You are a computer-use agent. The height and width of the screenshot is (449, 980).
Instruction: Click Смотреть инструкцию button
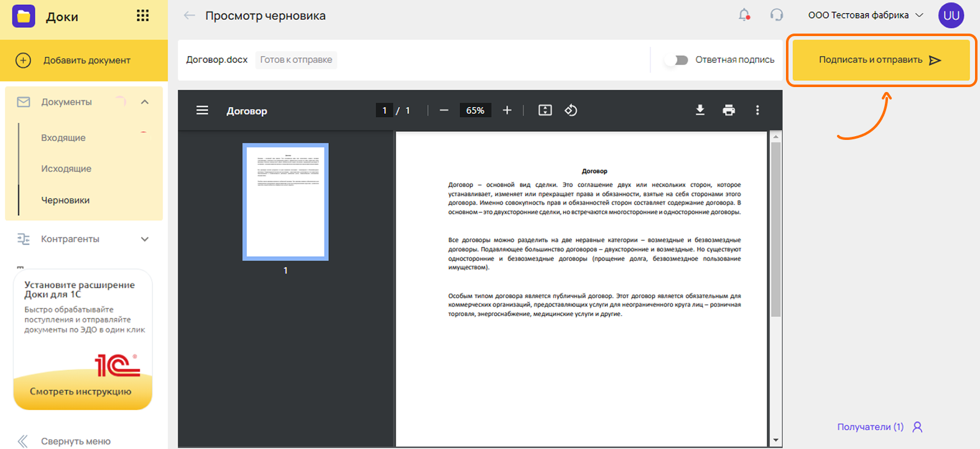click(x=81, y=392)
